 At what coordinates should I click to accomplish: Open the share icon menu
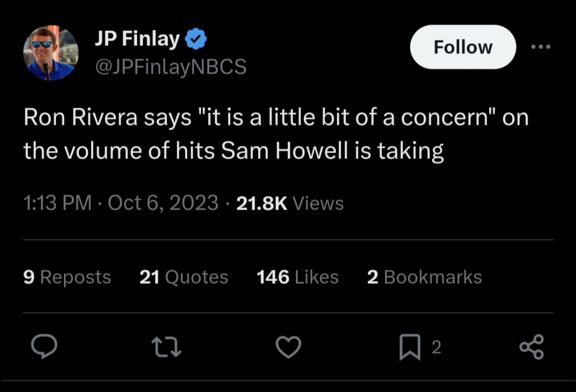pyautogui.click(x=531, y=347)
